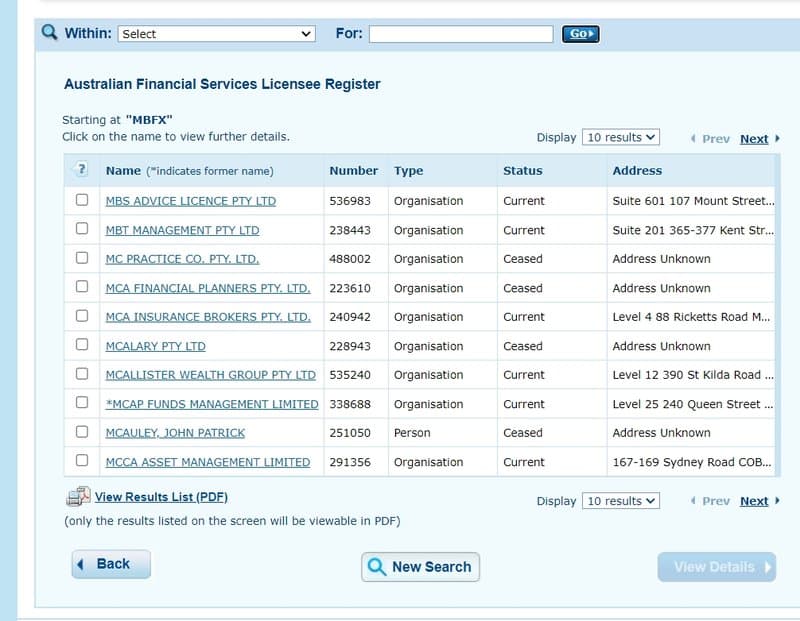Click licence number 238443
800x621 pixels.
point(349,230)
